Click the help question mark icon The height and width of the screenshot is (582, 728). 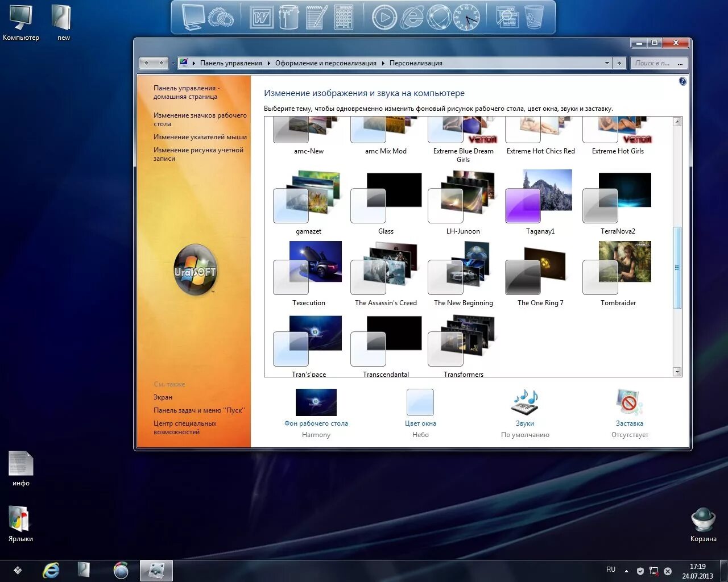tap(682, 81)
